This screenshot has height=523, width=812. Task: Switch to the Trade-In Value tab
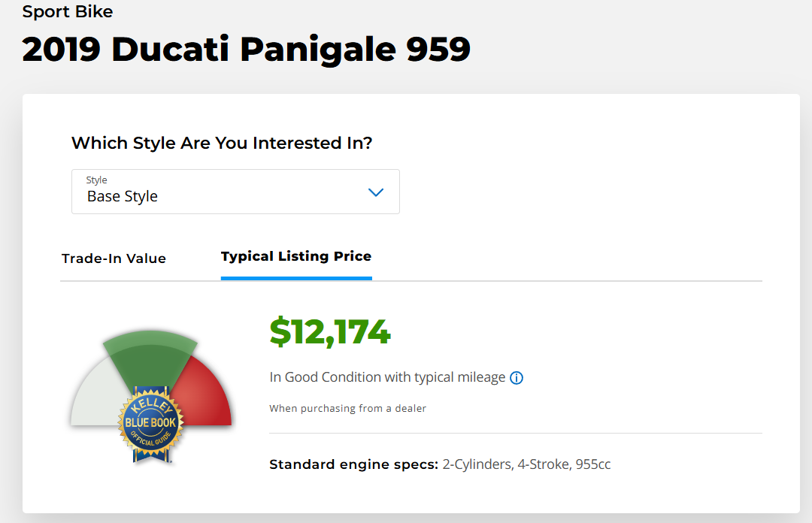pos(114,258)
